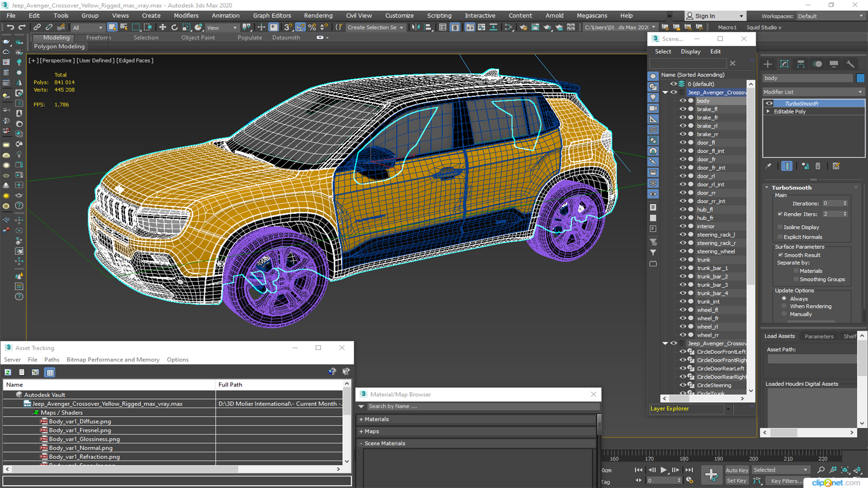Select the Manually update radio option
868x488 pixels.
pos(784,314)
